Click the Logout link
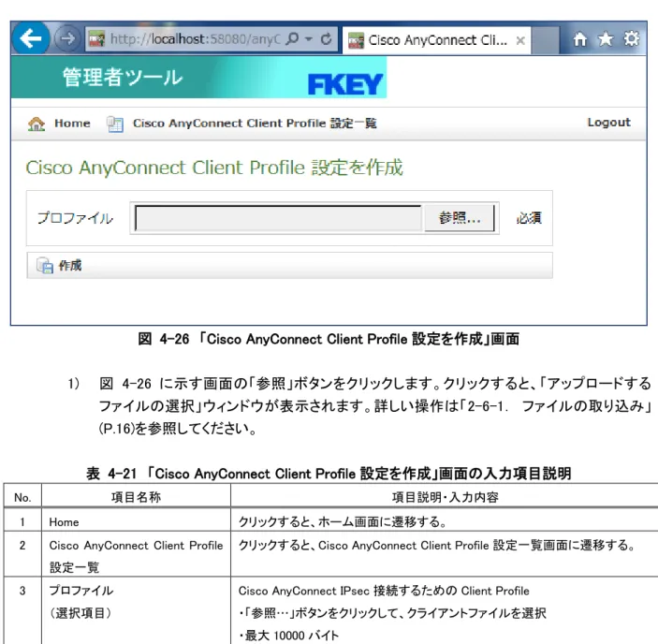Screen dimensions: 658x644 point(609,123)
